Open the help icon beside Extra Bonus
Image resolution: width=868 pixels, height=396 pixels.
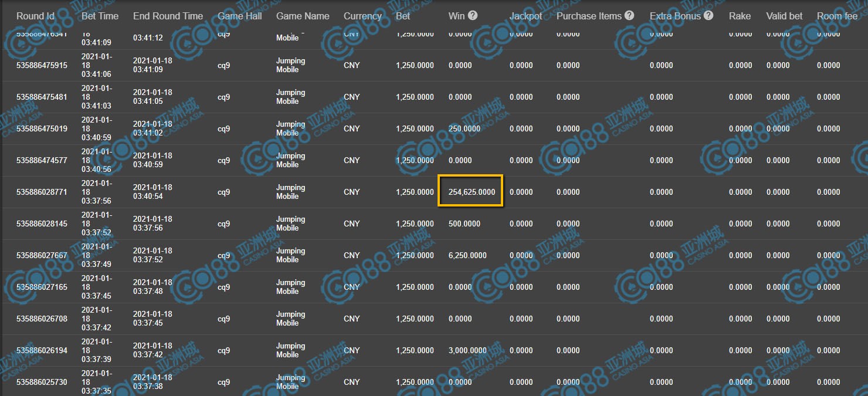tap(708, 15)
